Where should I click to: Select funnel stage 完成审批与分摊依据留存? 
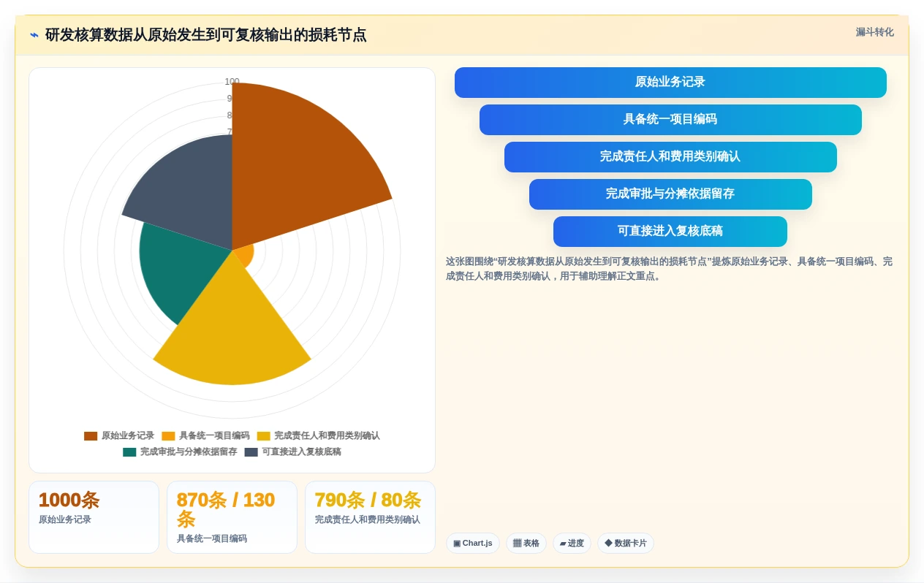[x=670, y=194]
